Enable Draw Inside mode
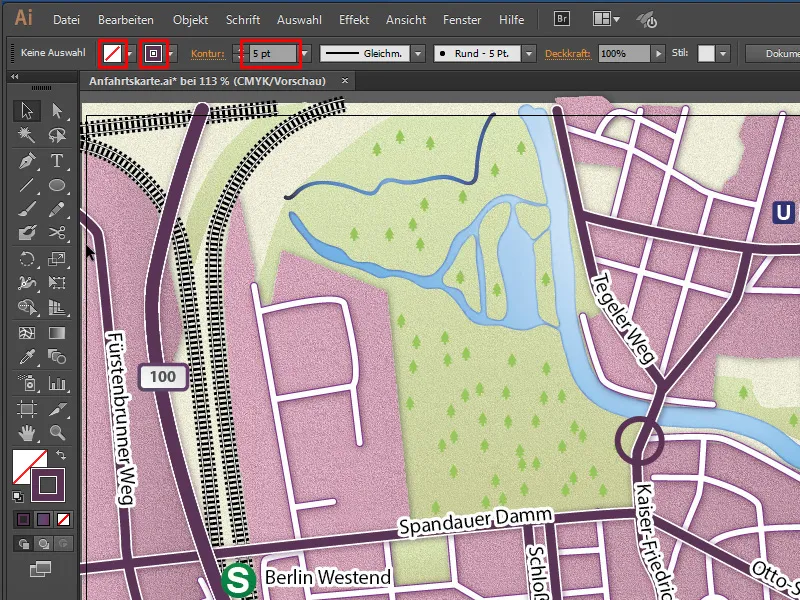 [64, 544]
